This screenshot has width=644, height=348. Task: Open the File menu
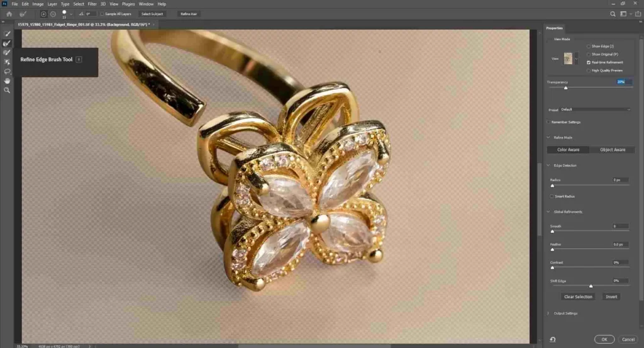click(15, 4)
